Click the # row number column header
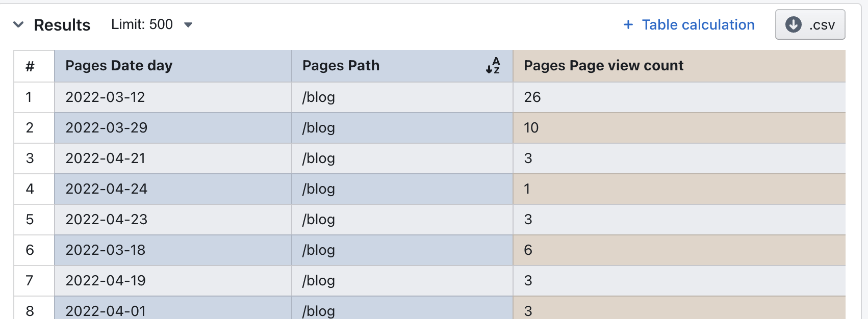 (30, 66)
